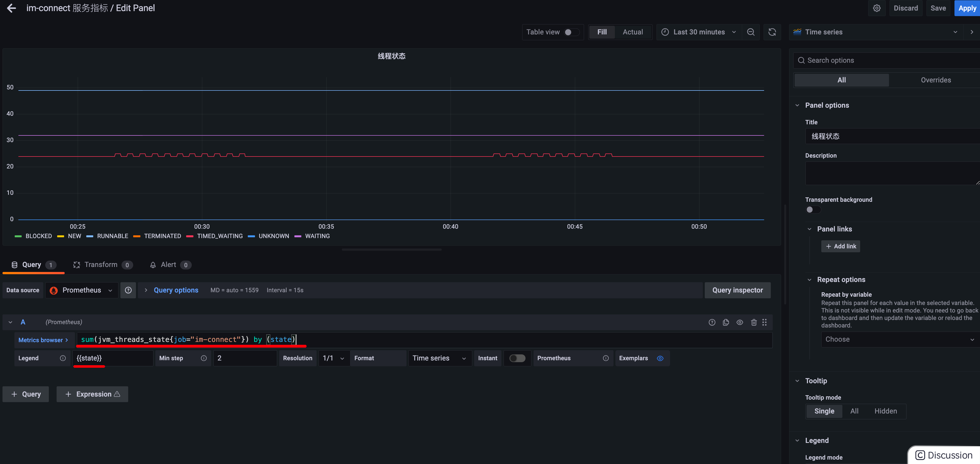Open the Prometheus data source dropdown
This screenshot has width=980, height=464.
pyautogui.click(x=82, y=290)
